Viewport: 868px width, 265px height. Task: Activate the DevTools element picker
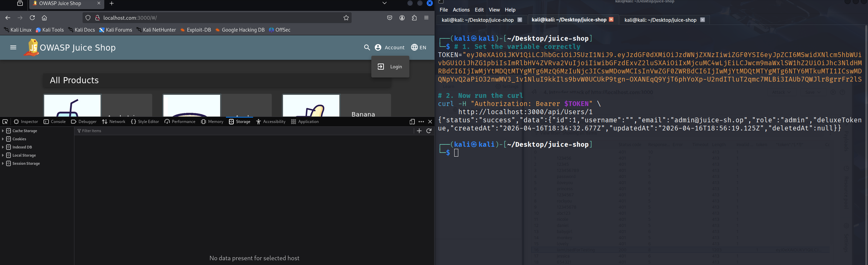pyautogui.click(x=5, y=122)
